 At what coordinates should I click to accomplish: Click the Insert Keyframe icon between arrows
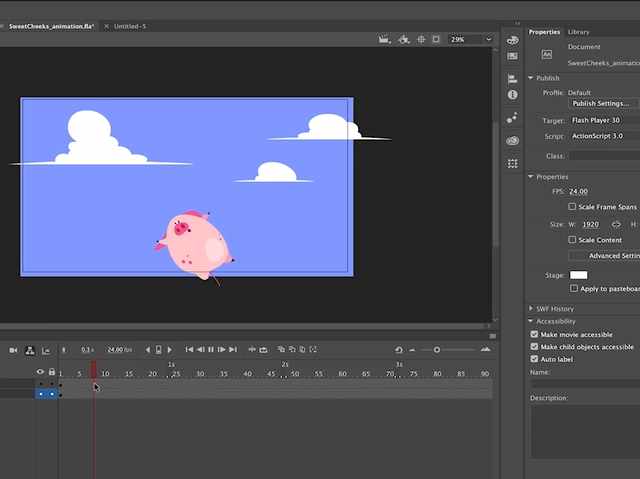coord(158,350)
